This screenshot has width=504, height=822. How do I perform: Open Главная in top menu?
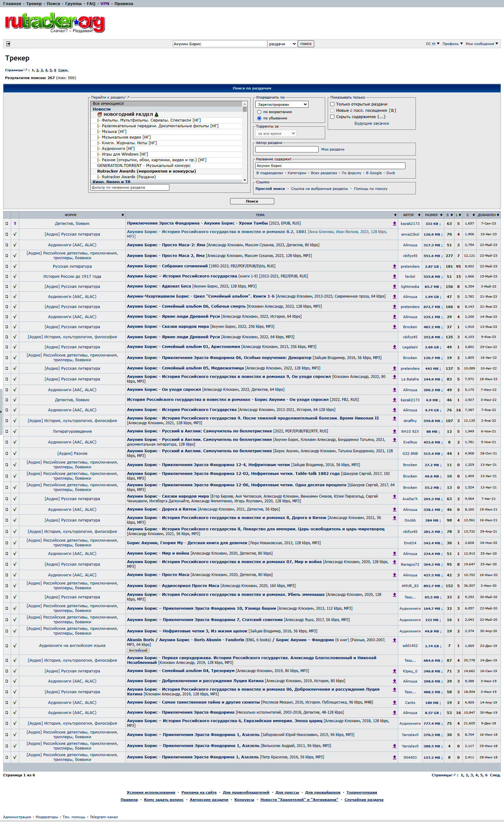(x=12, y=4)
